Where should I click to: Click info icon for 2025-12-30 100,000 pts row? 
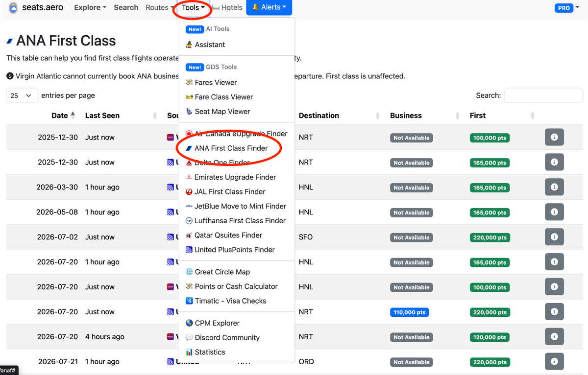tap(554, 138)
